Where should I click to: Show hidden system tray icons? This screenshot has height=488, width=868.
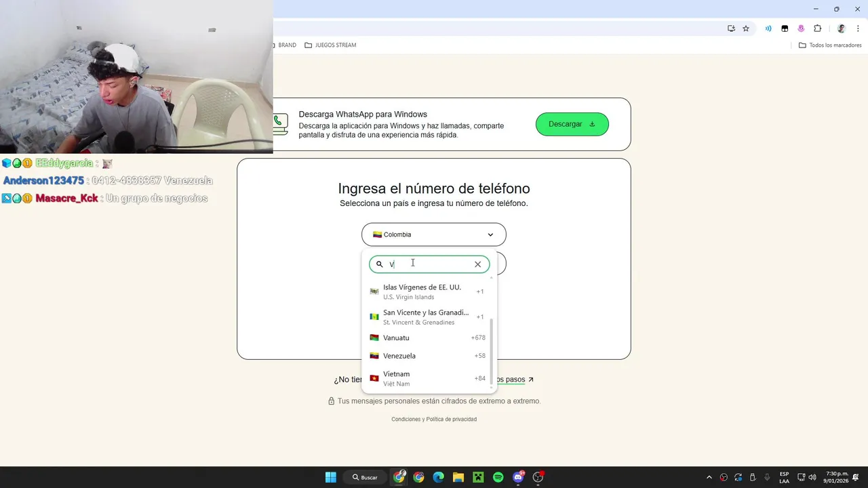click(x=709, y=477)
